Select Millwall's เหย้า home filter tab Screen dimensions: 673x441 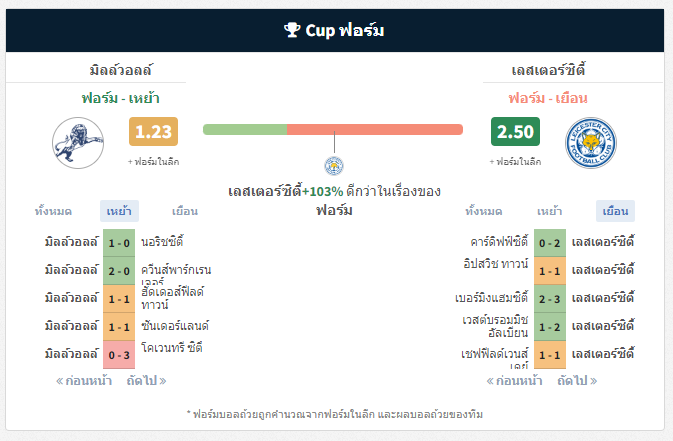tap(119, 211)
